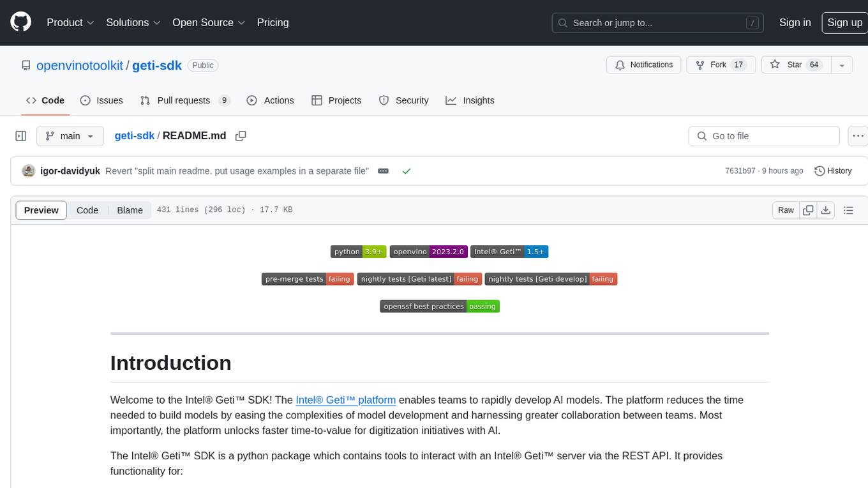The height and width of the screenshot is (488, 868).
Task: Click the pre-merge tests failing badge
Action: pyautogui.click(x=308, y=279)
